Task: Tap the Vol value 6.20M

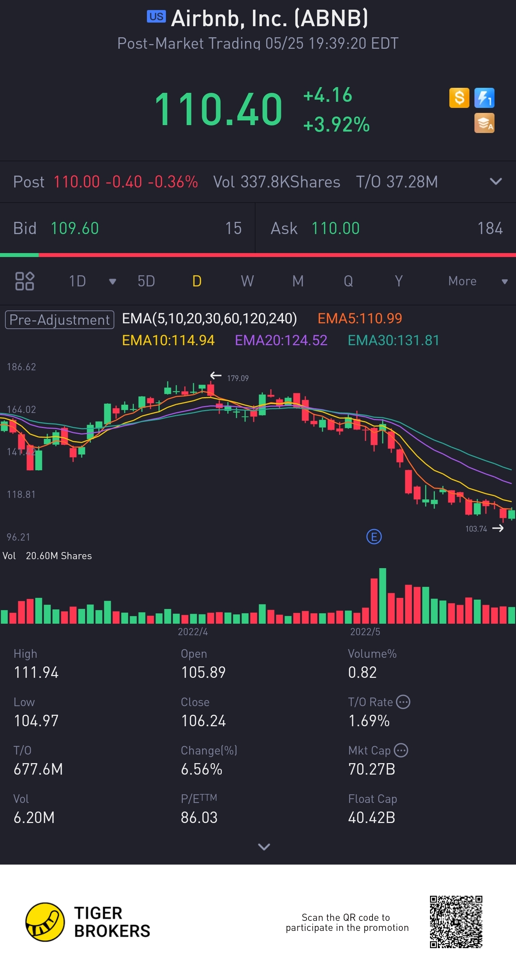Action: tap(34, 817)
